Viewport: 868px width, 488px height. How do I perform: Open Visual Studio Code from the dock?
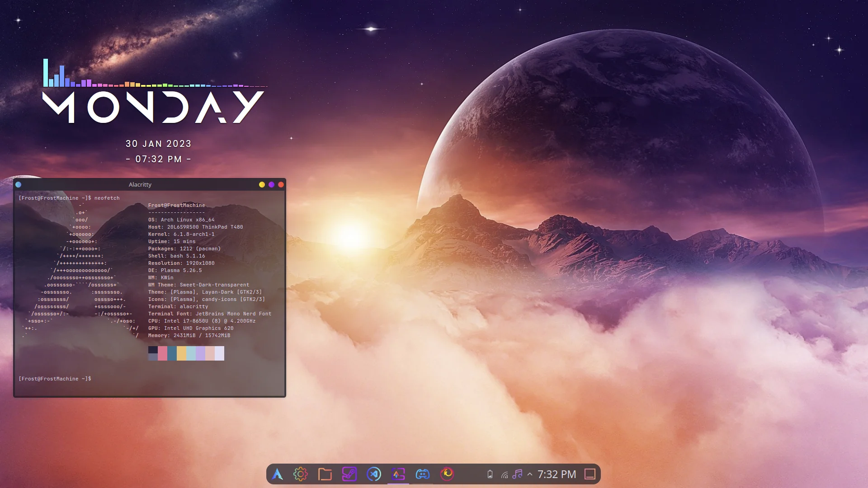374,474
